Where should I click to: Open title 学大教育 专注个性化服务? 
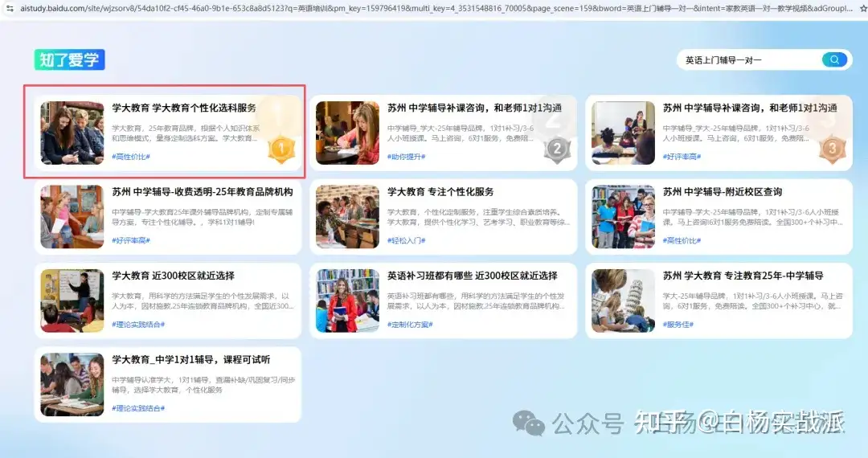[x=440, y=192]
